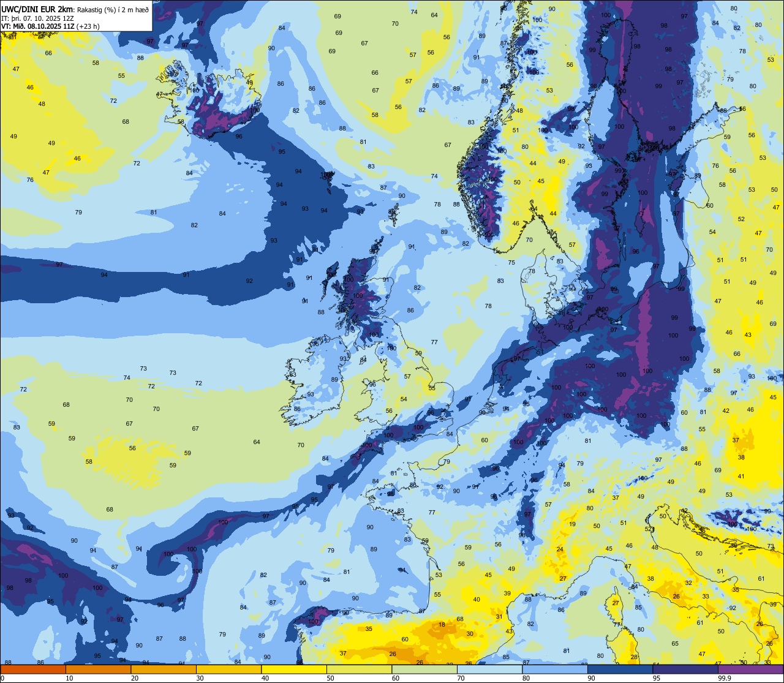The height and width of the screenshot is (683, 784).
Task: Click the legend scale label 60
Action: 396,678
